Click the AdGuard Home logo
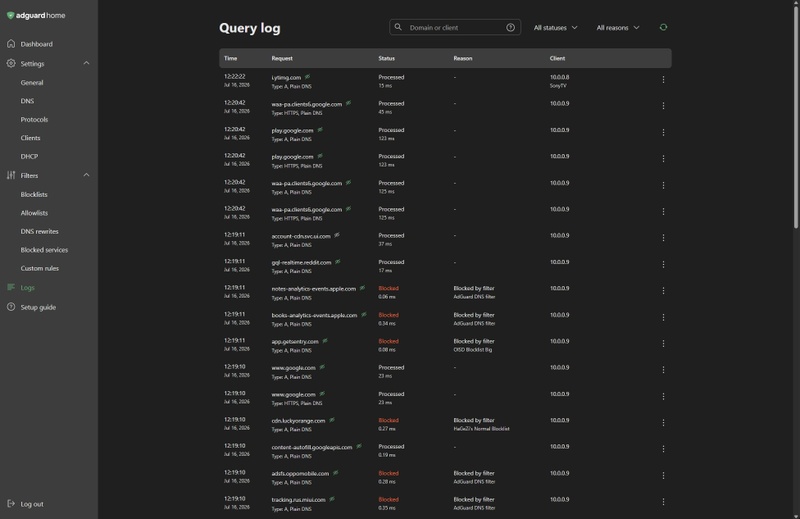 (36, 15)
